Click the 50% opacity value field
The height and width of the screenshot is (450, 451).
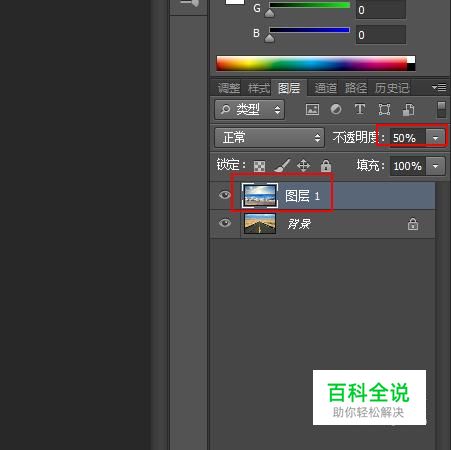tap(408, 138)
